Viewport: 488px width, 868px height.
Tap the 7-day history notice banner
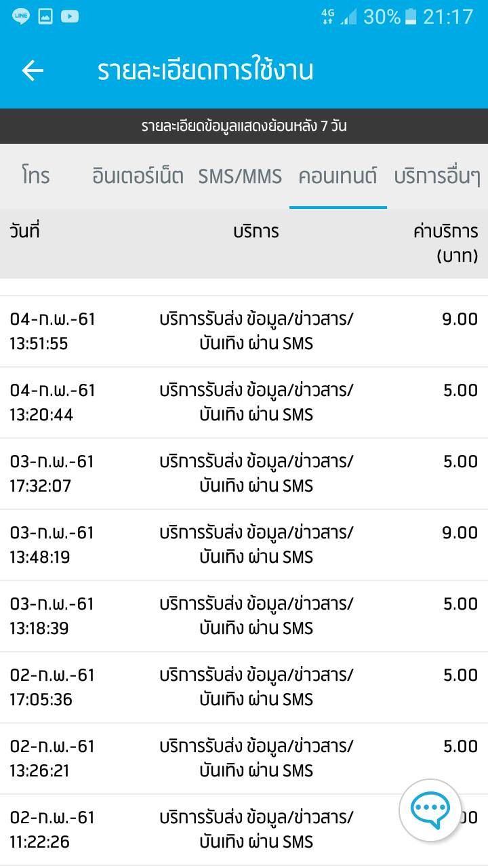[x=244, y=126]
